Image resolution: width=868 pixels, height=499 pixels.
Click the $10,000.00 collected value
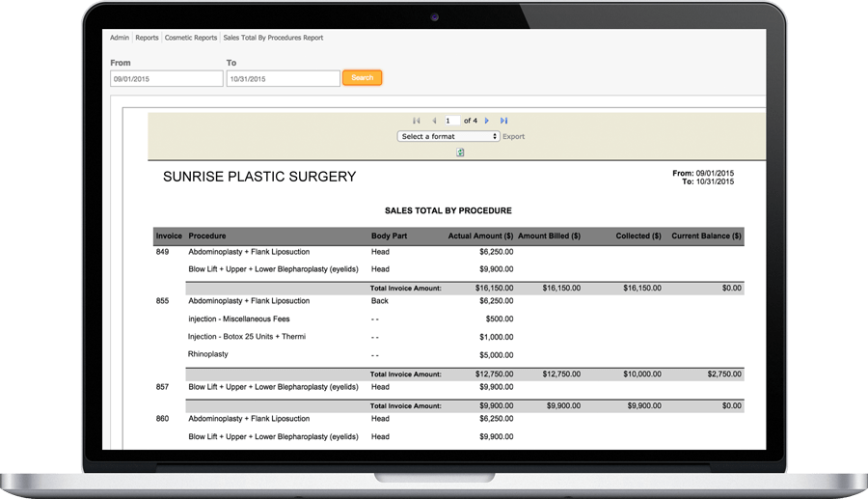pos(642,374)
